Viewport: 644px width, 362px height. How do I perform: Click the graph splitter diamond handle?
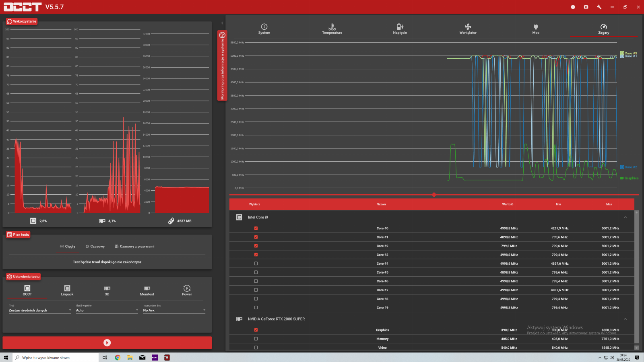tap(434, 195)
